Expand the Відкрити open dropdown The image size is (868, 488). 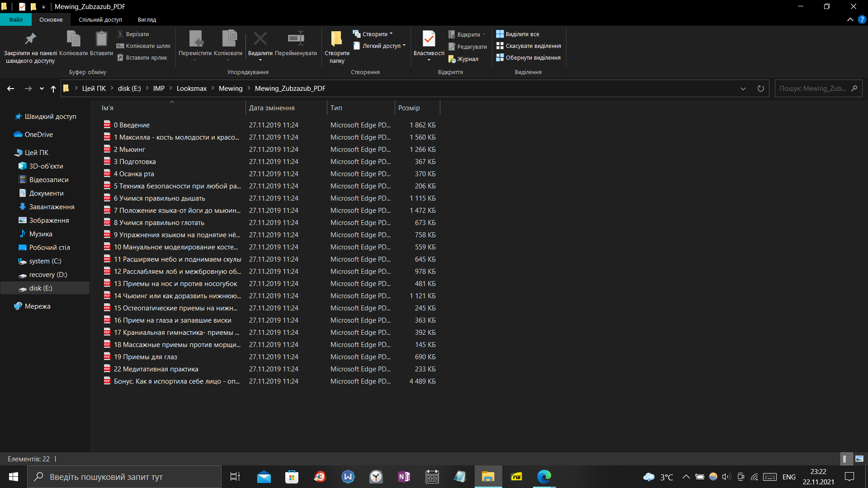point(484,34)
